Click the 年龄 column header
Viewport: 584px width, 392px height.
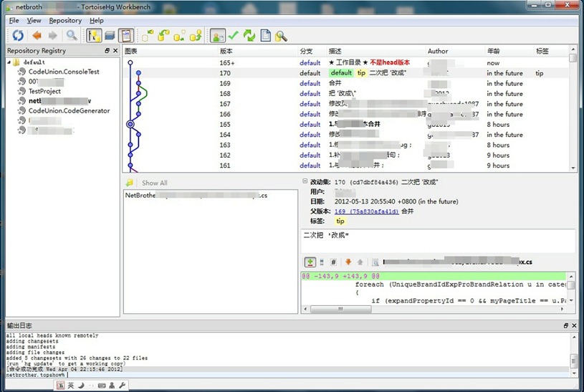coord(509,51)
